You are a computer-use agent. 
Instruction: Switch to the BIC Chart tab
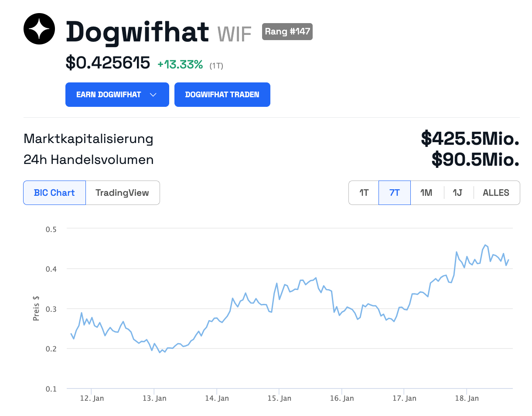coord(55,193)
